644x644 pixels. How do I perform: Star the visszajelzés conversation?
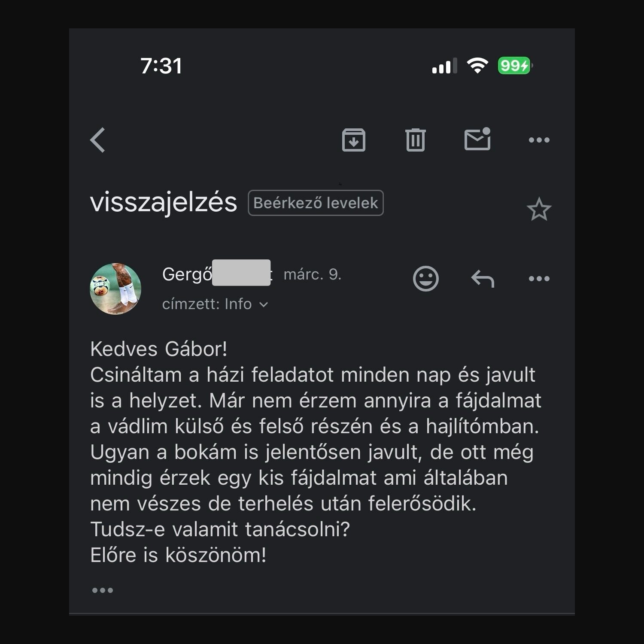(x=539, y=209)
